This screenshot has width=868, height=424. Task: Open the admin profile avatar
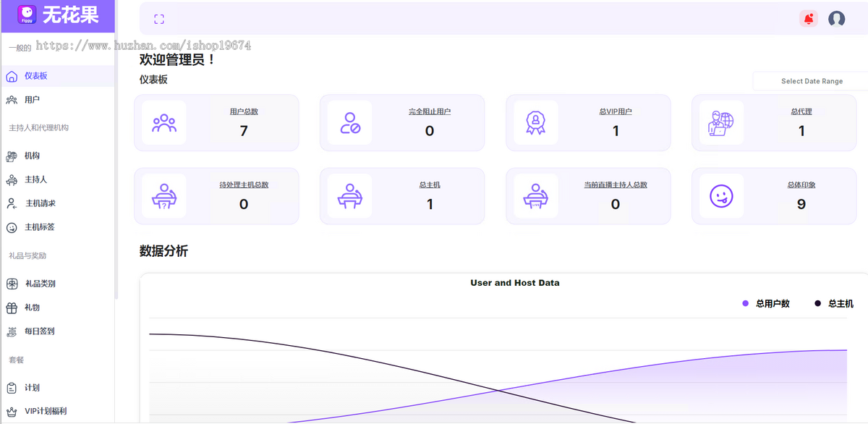[x=837, y=19]
